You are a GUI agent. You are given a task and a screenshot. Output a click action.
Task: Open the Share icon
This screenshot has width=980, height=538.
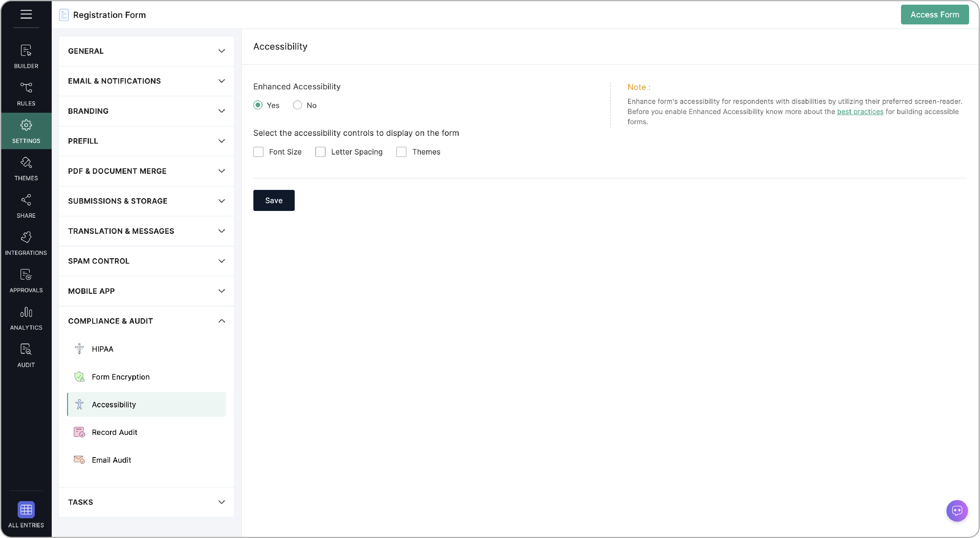(26, 200)
